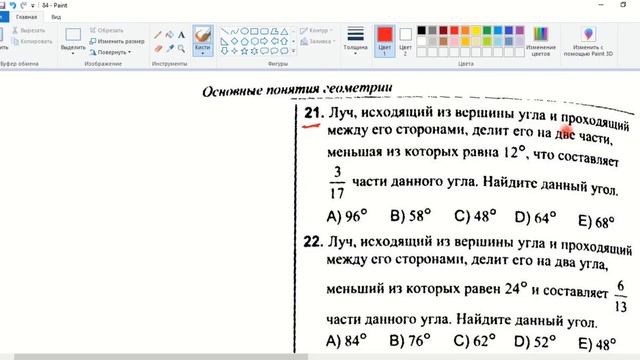Open the blue File menu tab
Viewport: 640px width, 360px height.
[4, 17]
